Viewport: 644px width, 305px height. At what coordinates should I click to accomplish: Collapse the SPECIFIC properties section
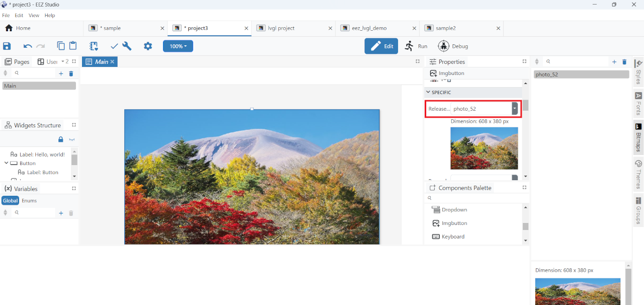[428, 93]
